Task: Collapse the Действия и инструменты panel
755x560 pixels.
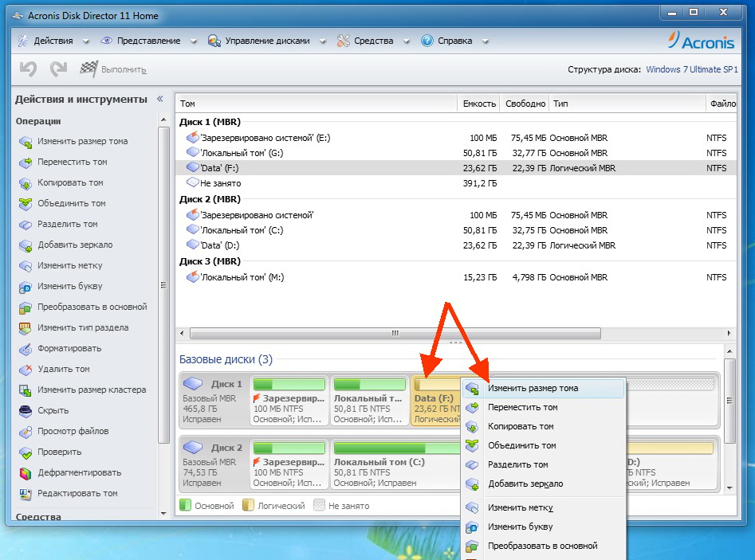Action: pos(159,100)
